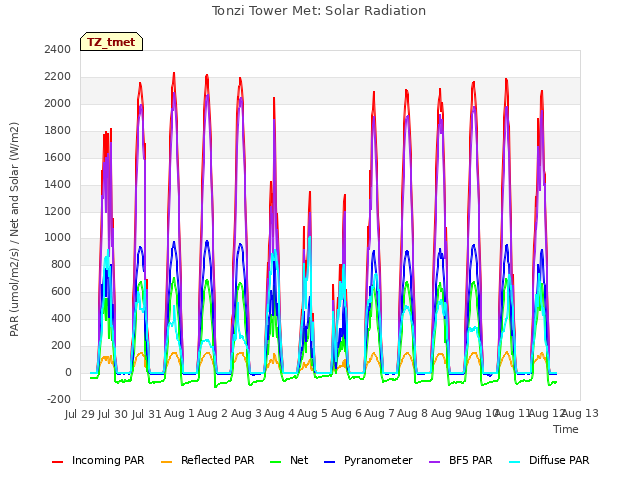Screen dimensions: 640x480
Task: Click the 600 y-axis tick label
Action: tap(61, 291)
